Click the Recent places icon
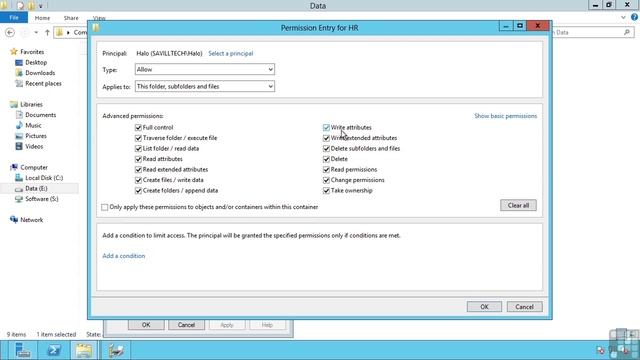Viewport: 640px width, 360px height. 19,84
